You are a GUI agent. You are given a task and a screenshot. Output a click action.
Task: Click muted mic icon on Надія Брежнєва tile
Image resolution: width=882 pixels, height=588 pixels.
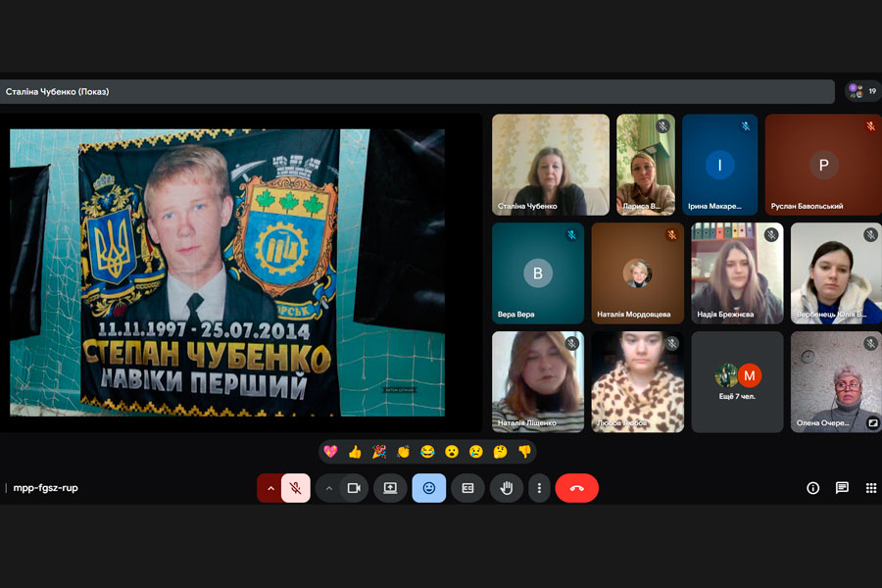(x=772, y=234)
